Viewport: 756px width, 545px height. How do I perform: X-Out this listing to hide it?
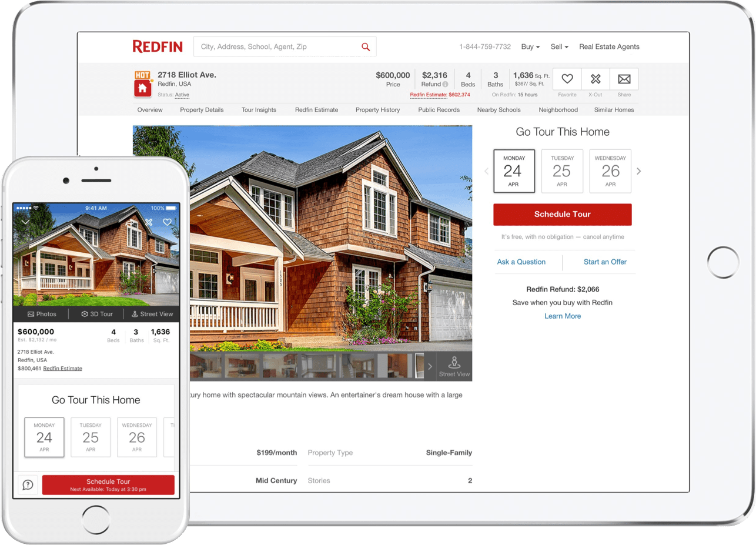click(x=595, y=79)
